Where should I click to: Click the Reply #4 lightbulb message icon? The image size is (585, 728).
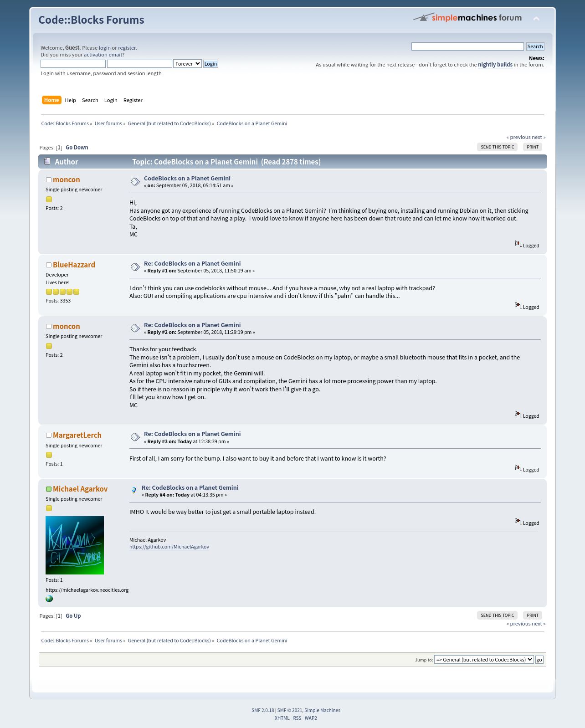(133, 491)
